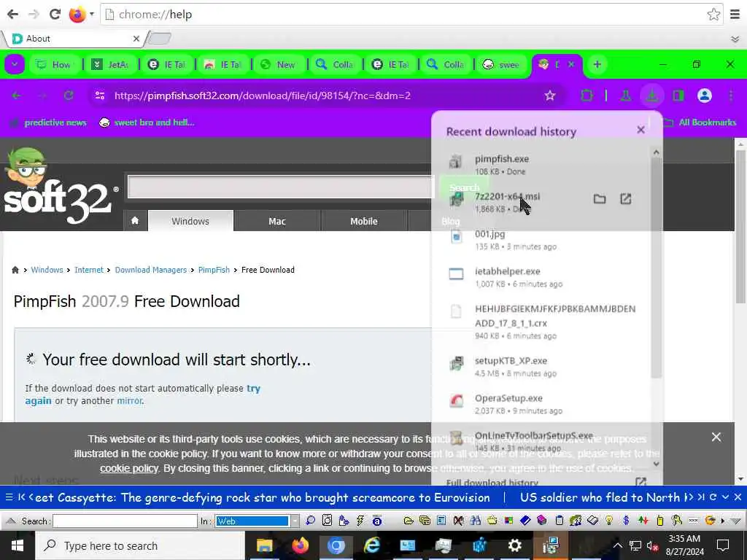Switch to the 'New' tab
This screenshot has height=560, width=747.
(x=278, y=64)
